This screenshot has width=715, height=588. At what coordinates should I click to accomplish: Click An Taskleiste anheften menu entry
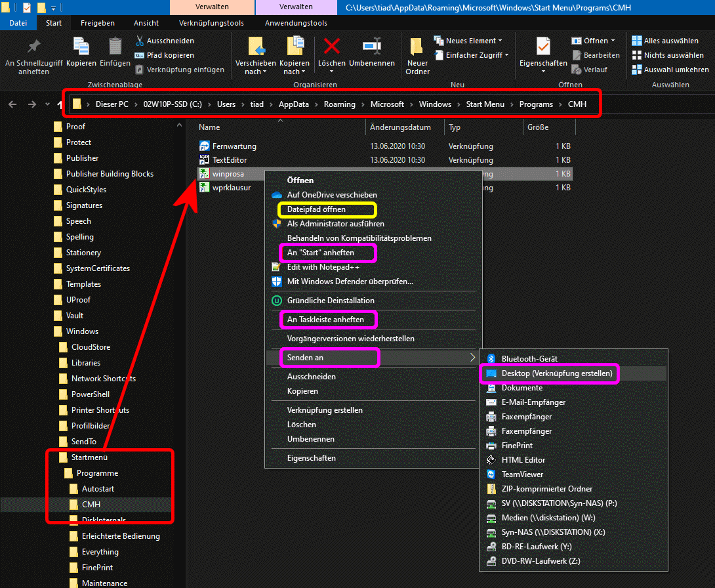tap(325, 319)
